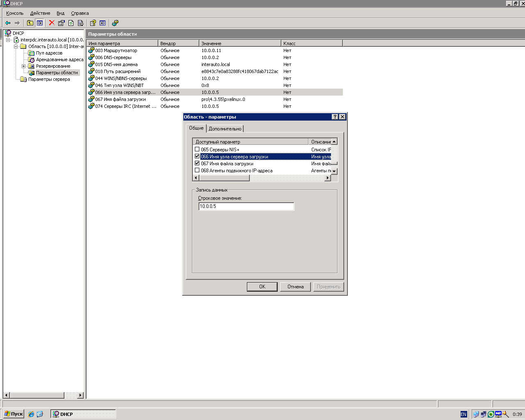Uncheck option 067 Имя файла загрузки
Image resolution: width=525 pixels, height=420 pixels.
[x=197, y=163]
